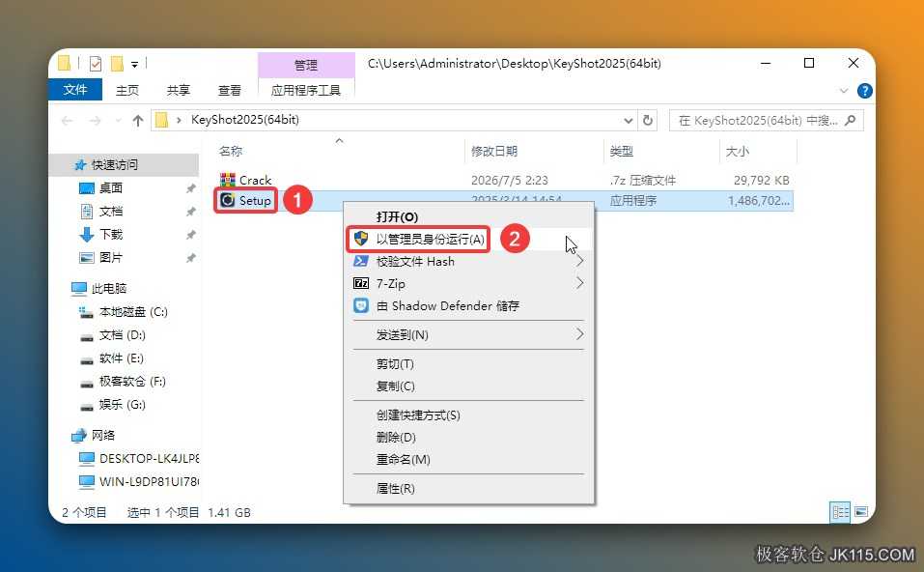Click the Refresh button beside address bar
Screen dimensions: 924x572
(x=648, y=121)
